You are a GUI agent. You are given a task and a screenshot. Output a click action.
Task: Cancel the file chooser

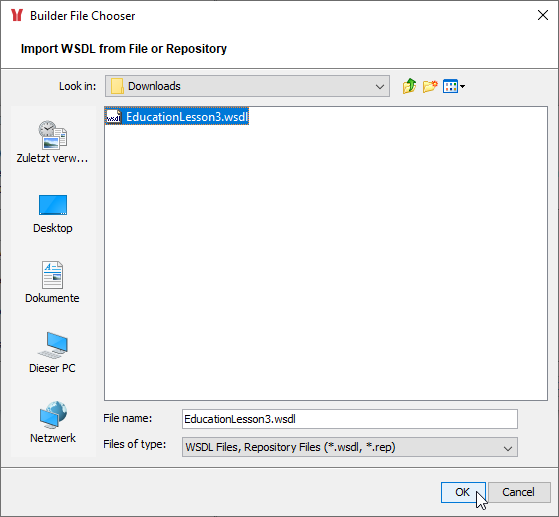(518, 492)
